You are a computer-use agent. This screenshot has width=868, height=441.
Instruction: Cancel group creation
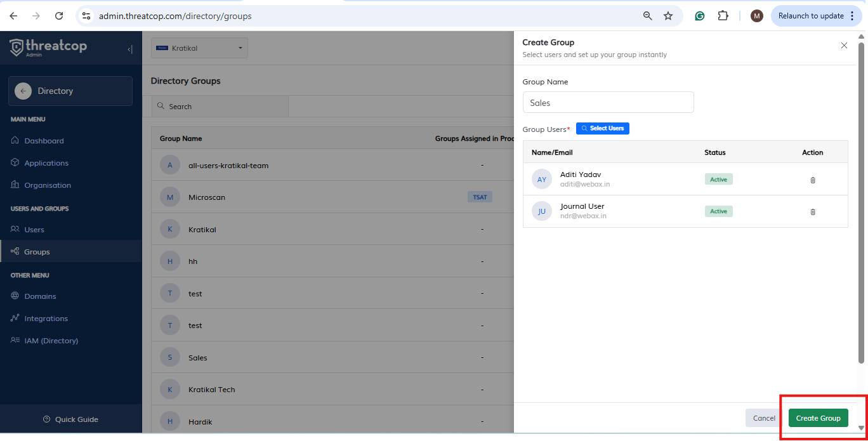pos(764,418)
